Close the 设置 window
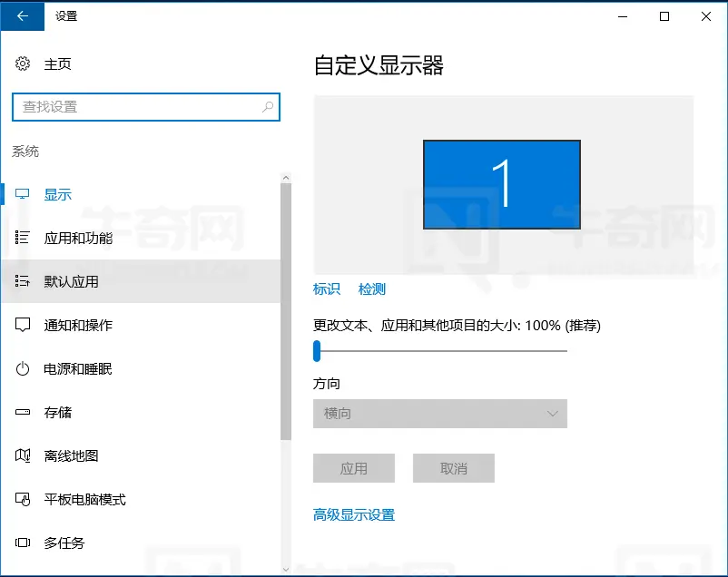 tap(706, 16)
